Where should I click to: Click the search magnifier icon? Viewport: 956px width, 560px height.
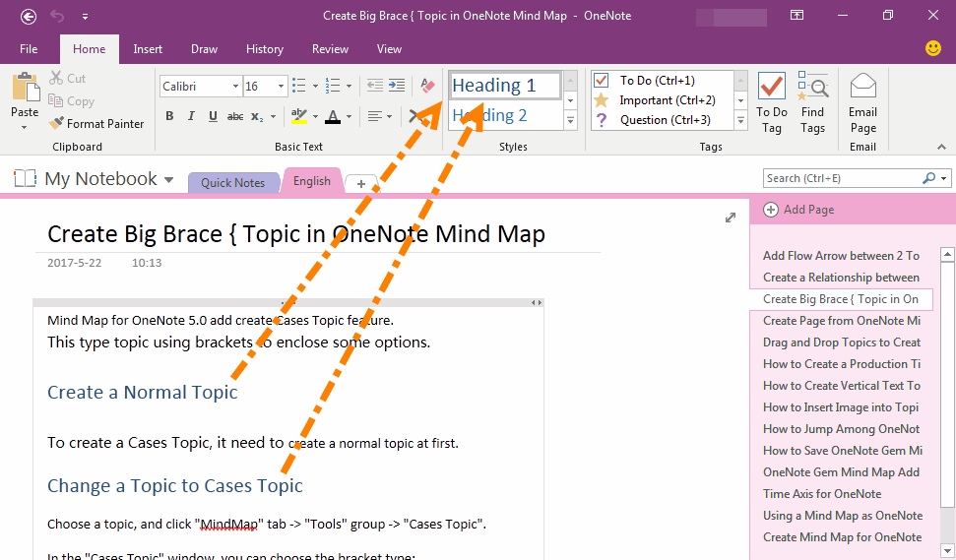point(928,178)
